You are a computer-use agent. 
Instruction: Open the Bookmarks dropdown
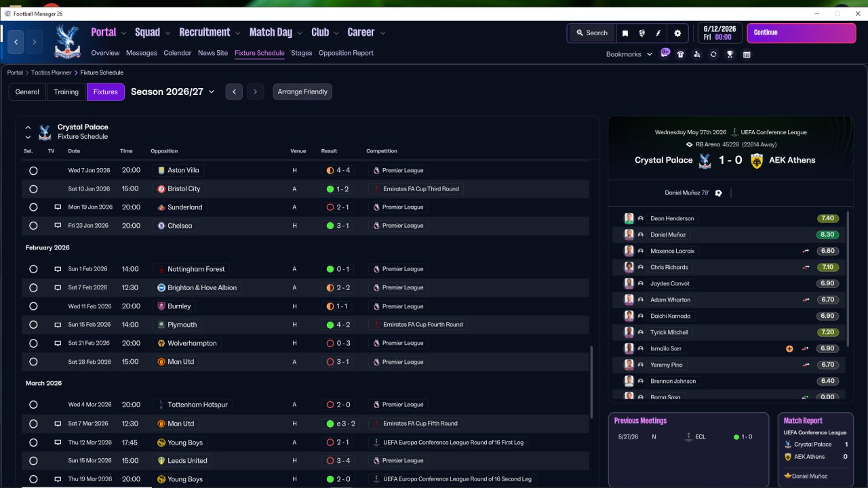(629, 54)
